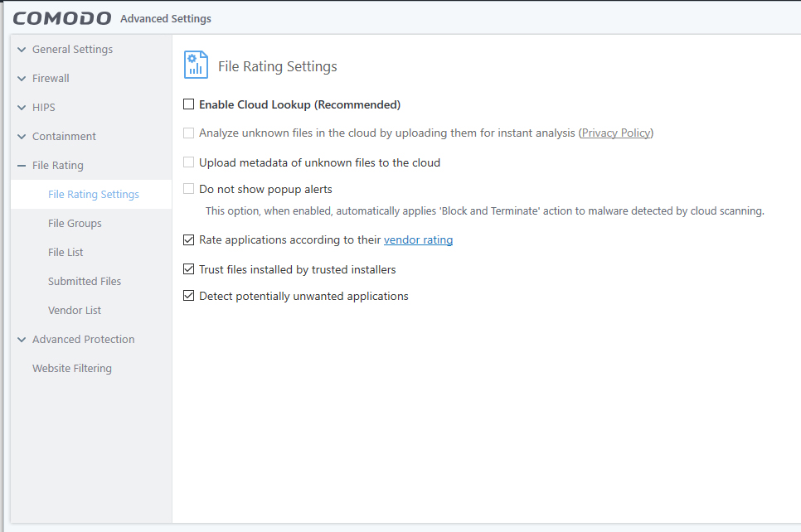Open the vendor rating link
Image resolution: width=801 pixels, height=532 pixels.
click(418, 240)
